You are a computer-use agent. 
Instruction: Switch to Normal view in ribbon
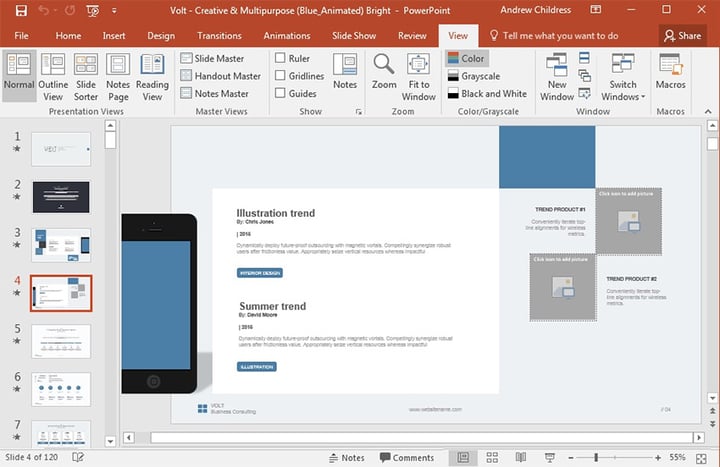click(19, 75)
